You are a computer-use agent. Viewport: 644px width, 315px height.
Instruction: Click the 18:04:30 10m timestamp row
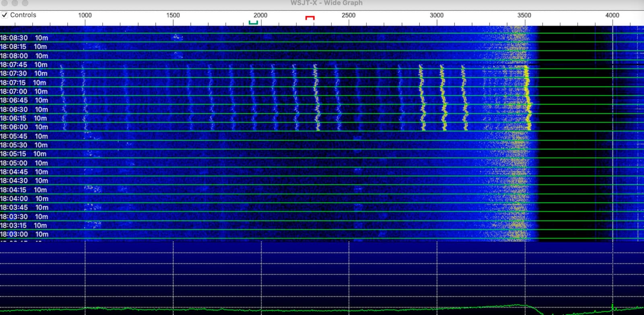coord(24,180)
